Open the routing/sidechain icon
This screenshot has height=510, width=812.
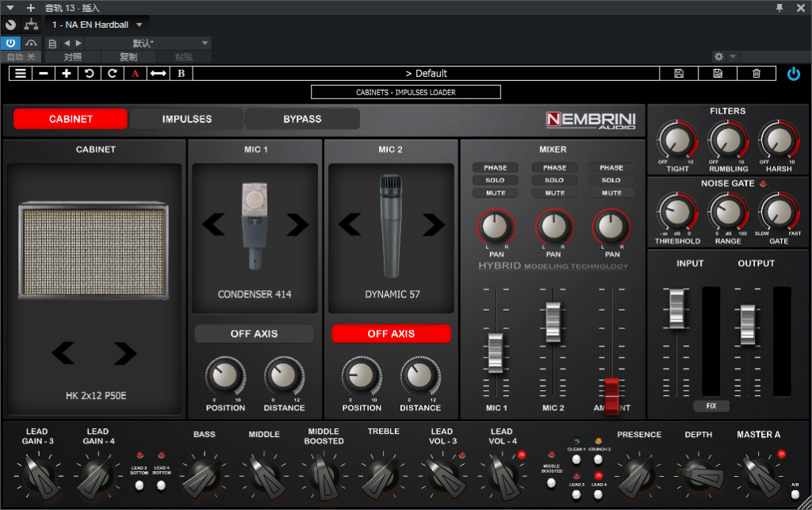[x=31, y=25]
